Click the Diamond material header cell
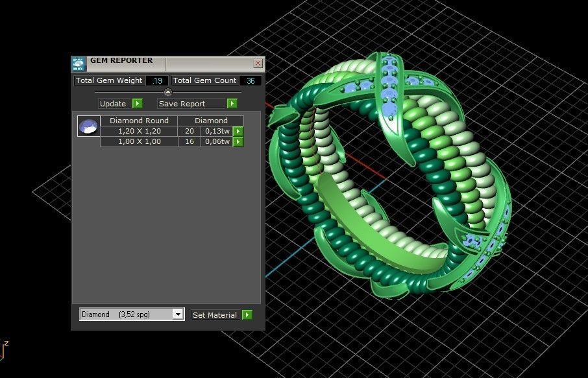The image size is (588, 378). [211, 121]
